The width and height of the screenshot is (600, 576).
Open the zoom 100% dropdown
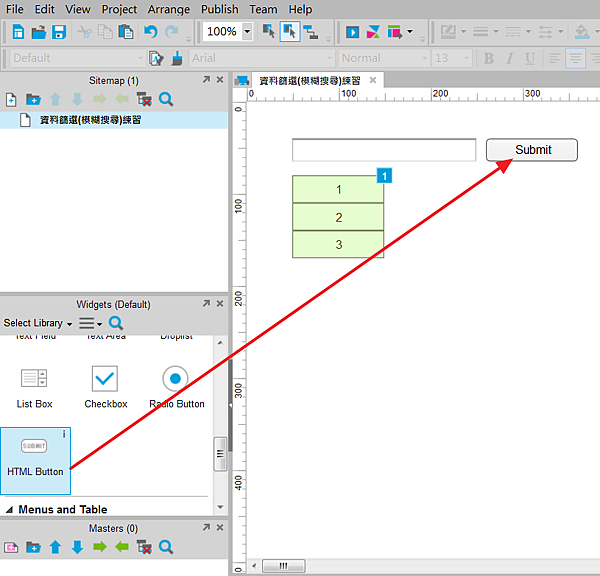[248, 31]
